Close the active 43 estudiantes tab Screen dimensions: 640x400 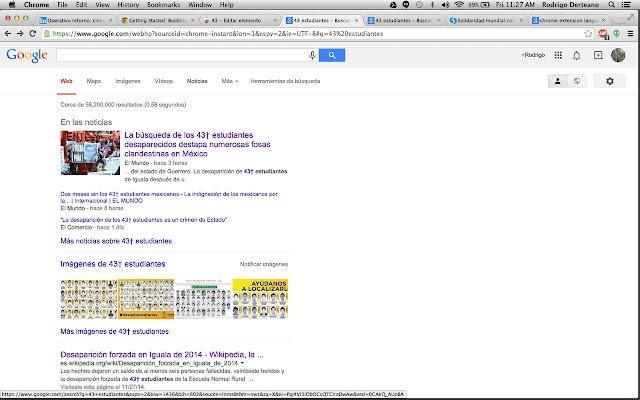pyautogui.click(x=357, y=20)
